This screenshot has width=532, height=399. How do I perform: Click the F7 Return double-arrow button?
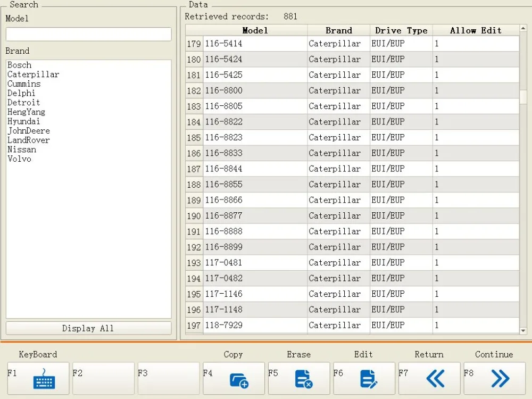[x=429, y=378]
